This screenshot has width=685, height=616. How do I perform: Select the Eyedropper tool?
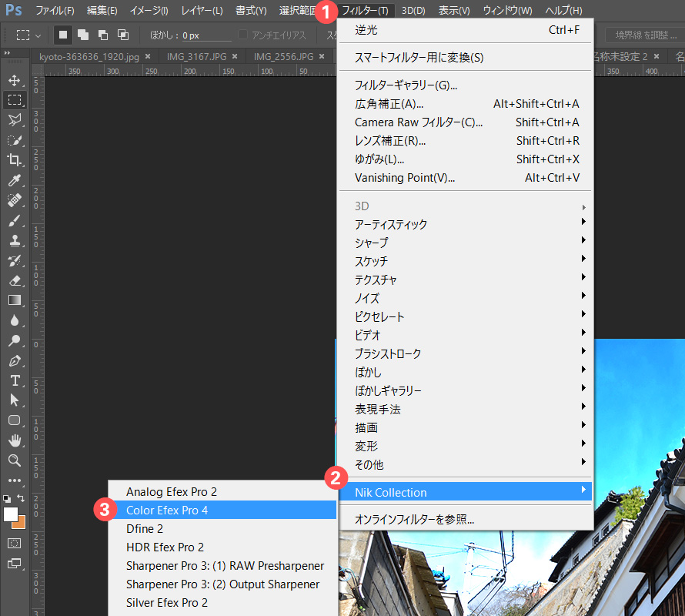(15, 180)
